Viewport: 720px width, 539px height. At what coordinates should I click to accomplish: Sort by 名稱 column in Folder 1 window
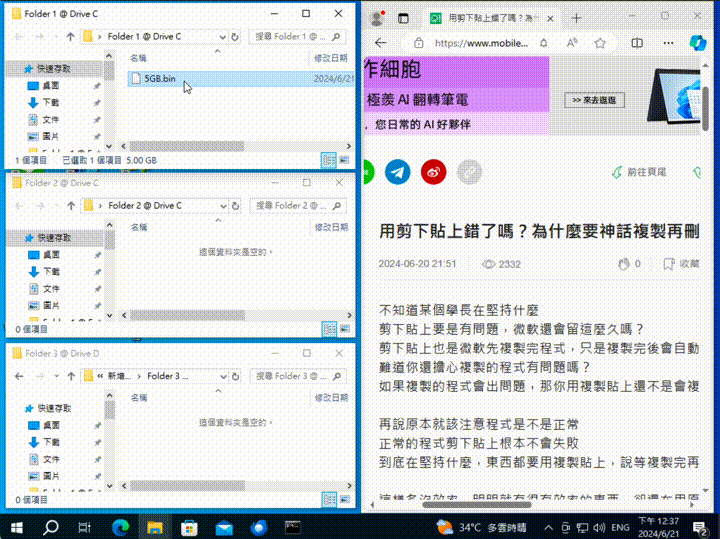tap(138, 58)
